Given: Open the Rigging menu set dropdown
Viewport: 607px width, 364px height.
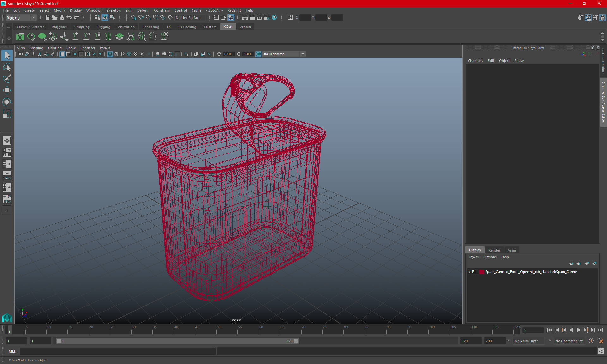Looking at the screenshot, I should pos(21,18).
